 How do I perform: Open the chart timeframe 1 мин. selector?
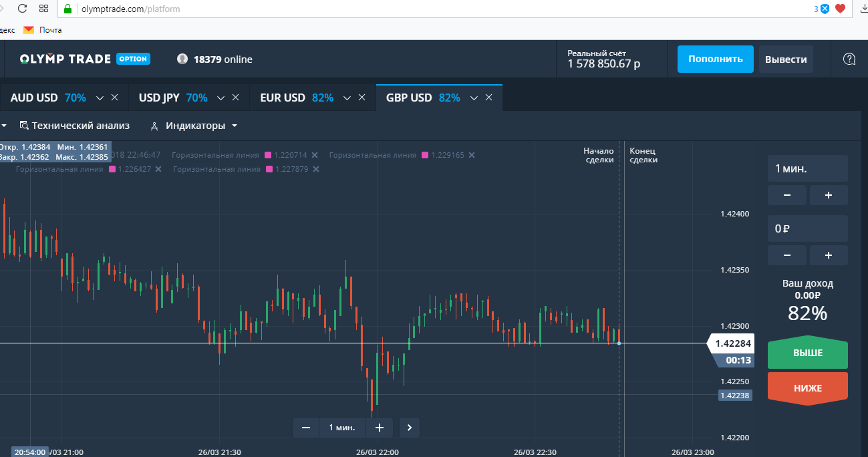click(x=343, y=428)
